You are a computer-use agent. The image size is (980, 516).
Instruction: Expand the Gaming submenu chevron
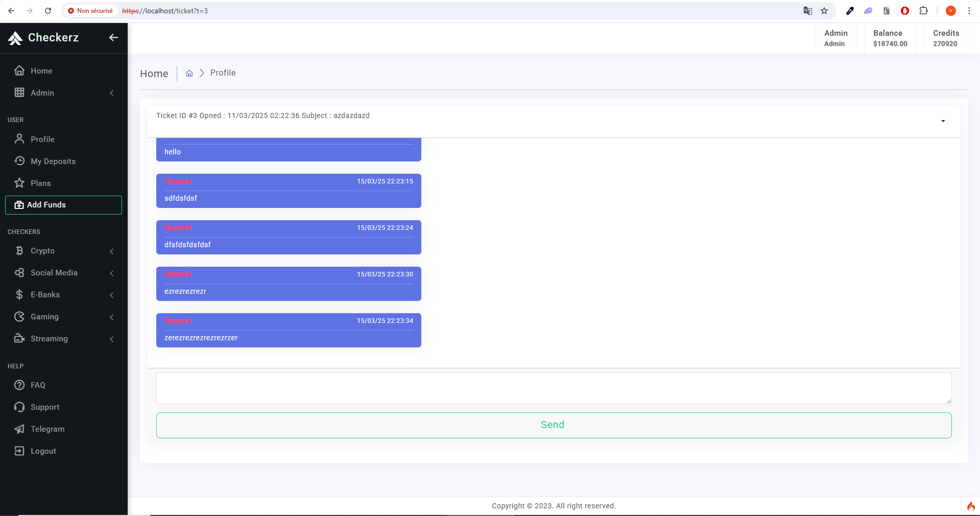coord(112,317)
